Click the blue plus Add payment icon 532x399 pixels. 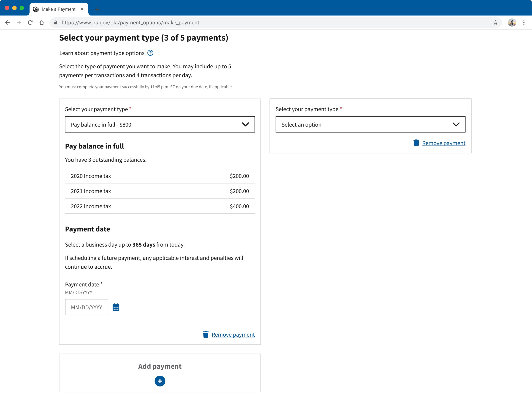[x=160, y=381]
